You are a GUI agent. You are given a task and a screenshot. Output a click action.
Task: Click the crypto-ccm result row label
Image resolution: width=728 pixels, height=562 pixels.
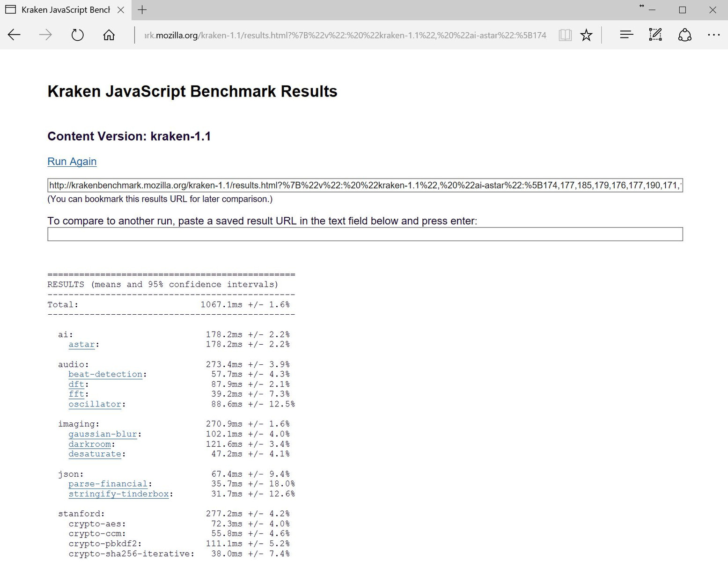97,534
